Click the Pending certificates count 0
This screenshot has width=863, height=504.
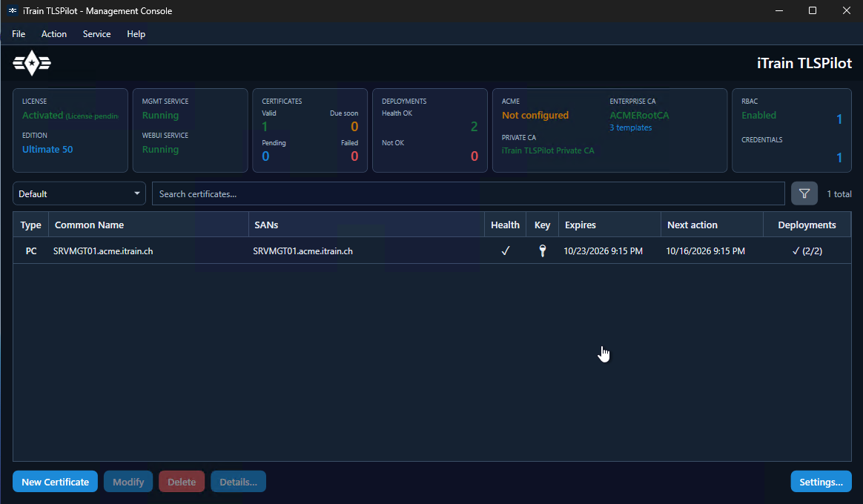(265, 156)
